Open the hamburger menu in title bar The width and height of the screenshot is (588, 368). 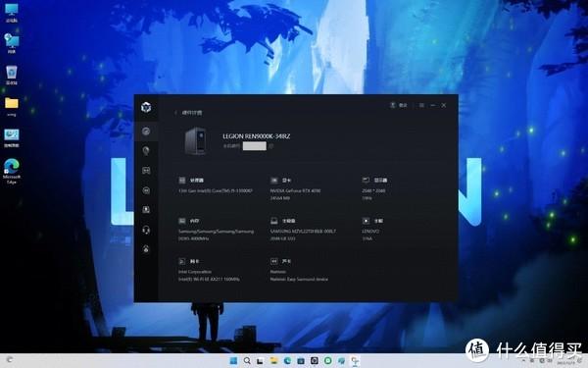tap(421, 106)
